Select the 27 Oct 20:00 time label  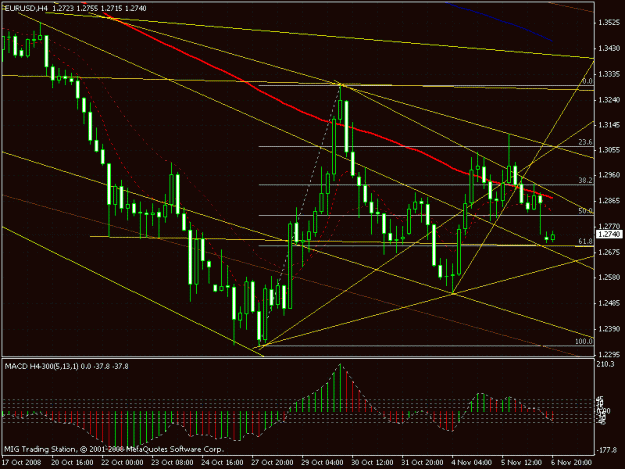(272, 463)
